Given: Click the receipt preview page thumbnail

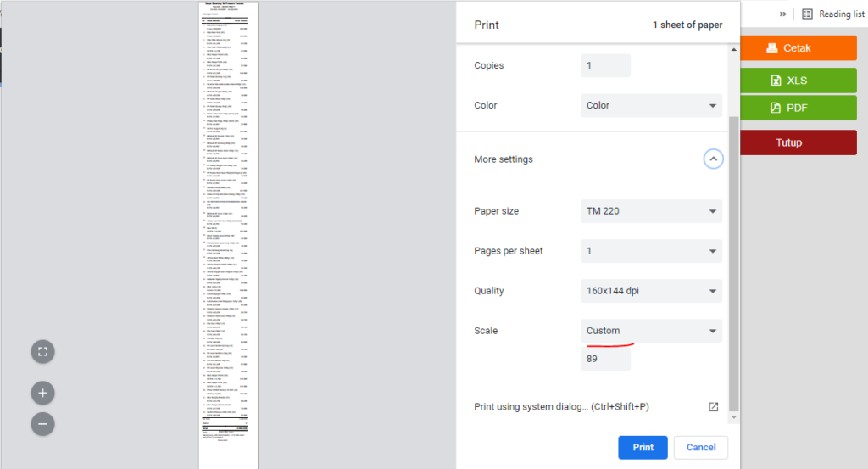Looking at the screenshot, I should tap(228, 235).
